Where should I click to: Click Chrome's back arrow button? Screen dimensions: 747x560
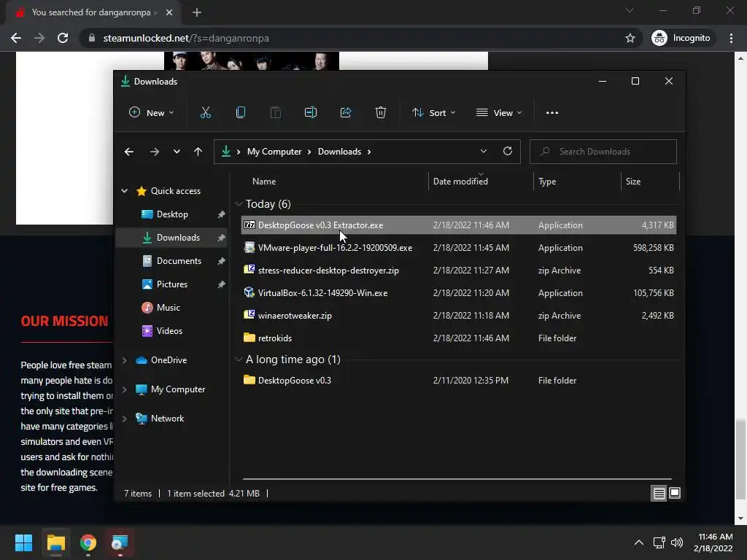[16, 38]
